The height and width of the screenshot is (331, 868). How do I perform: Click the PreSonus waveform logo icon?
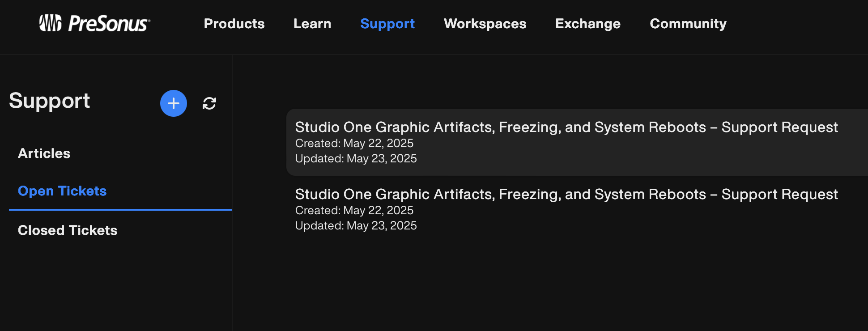pos(50,23)
